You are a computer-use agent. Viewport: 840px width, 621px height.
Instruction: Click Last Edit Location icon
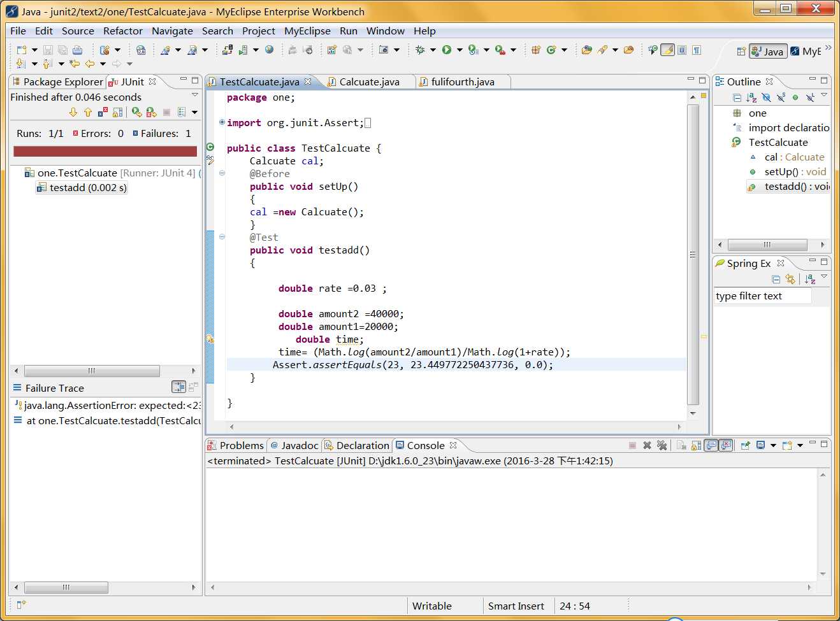click(x=75, y=63)
